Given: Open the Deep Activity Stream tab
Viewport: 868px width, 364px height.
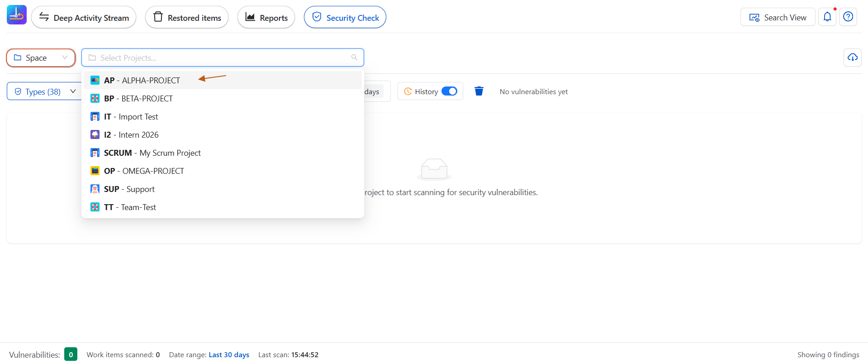Looking at the screenshot, I should click(x=84, y=17).
